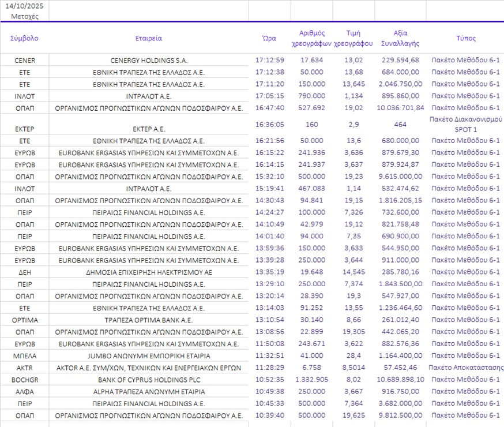
Task: Select the JUMBO ΑΝΩΝΥΜΗ ΕΜΠΟΡΙΚΗ ΕΤΑΙΡΙΑ cell
Action: pos(149,355)
